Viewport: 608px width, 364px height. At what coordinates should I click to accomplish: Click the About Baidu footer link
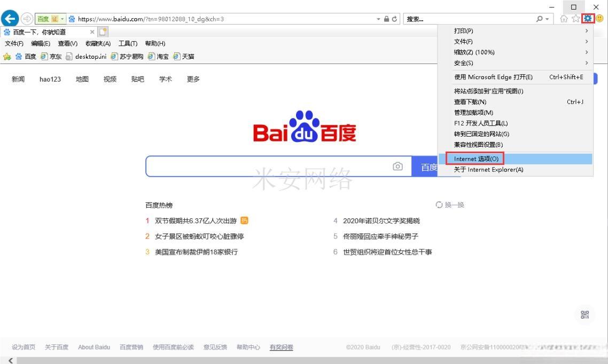(x=94, y=347)
